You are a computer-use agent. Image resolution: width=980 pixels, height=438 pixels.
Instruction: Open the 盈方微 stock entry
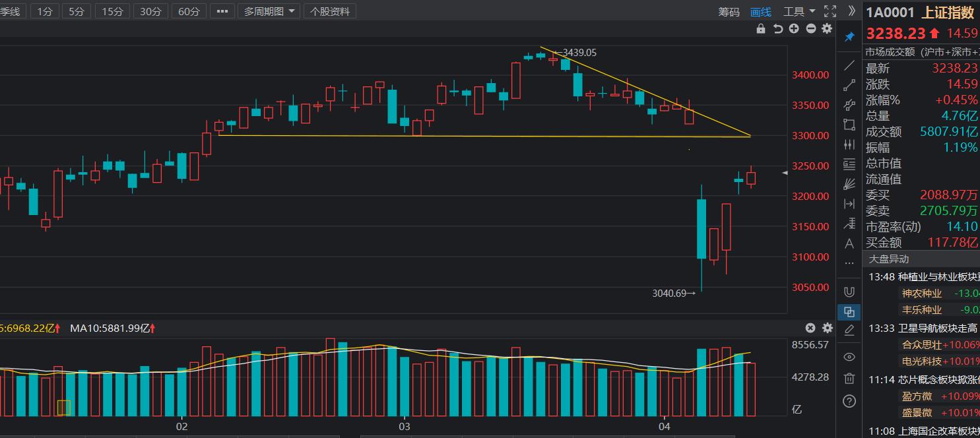[917, 396]
